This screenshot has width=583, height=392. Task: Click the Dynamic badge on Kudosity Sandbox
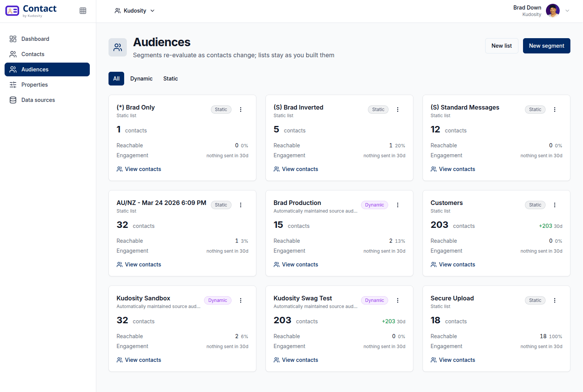click(x=218, y=300)
